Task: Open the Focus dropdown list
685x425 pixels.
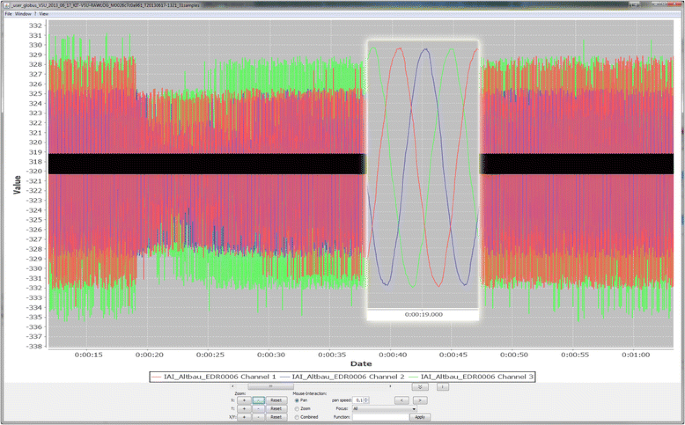Action: 384,408
